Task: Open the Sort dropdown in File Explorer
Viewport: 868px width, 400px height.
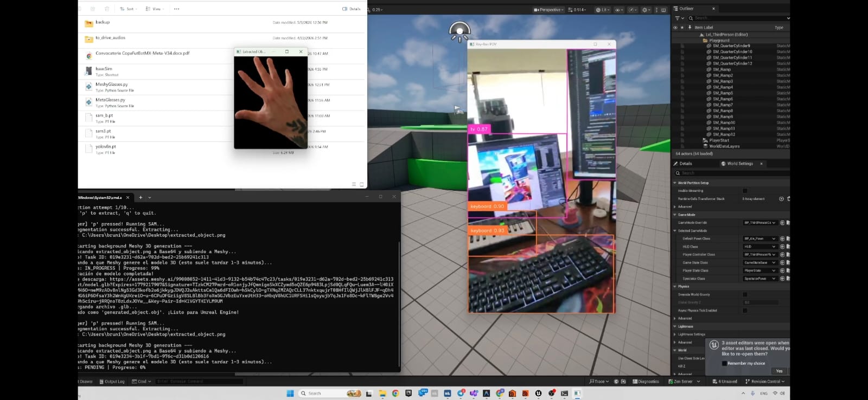Action: pos(129,9)
